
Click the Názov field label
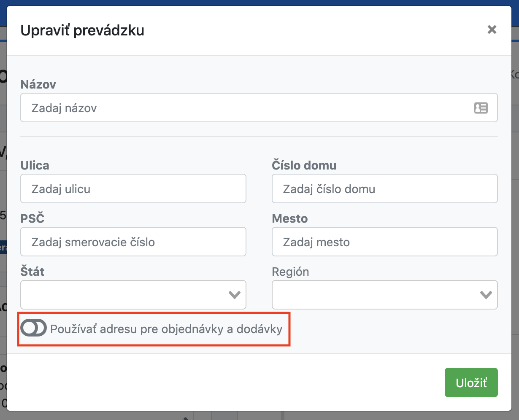point(38,85)
